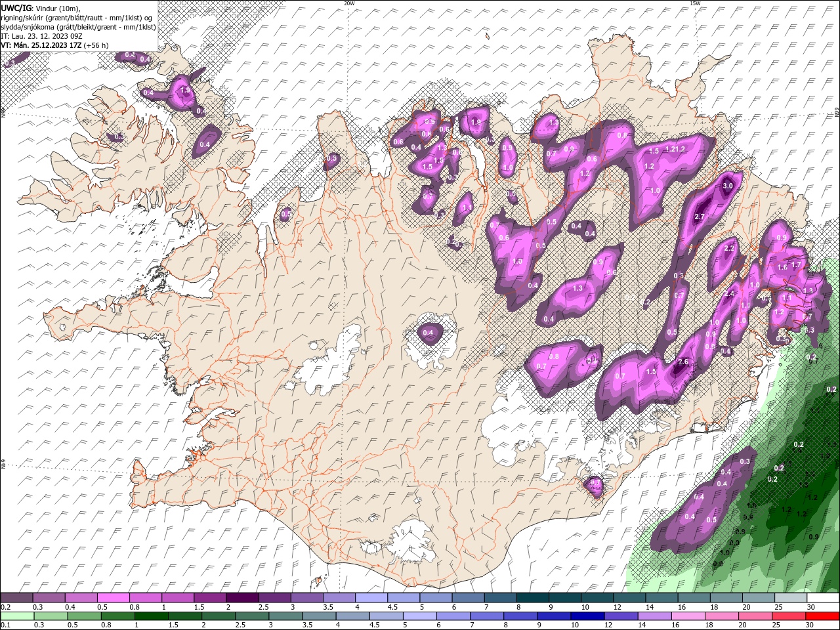The image size is (840, 630).
Task: Pick the bright red swatch in bottom legend row
Action: [823, 616]
